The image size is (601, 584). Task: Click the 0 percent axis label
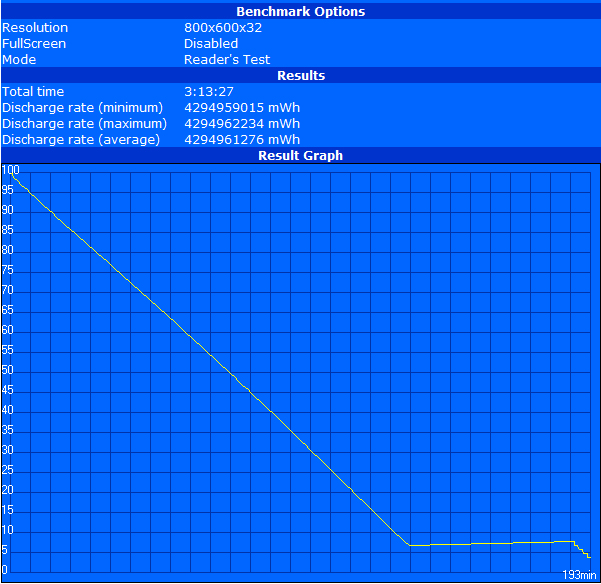pos(5,570)
